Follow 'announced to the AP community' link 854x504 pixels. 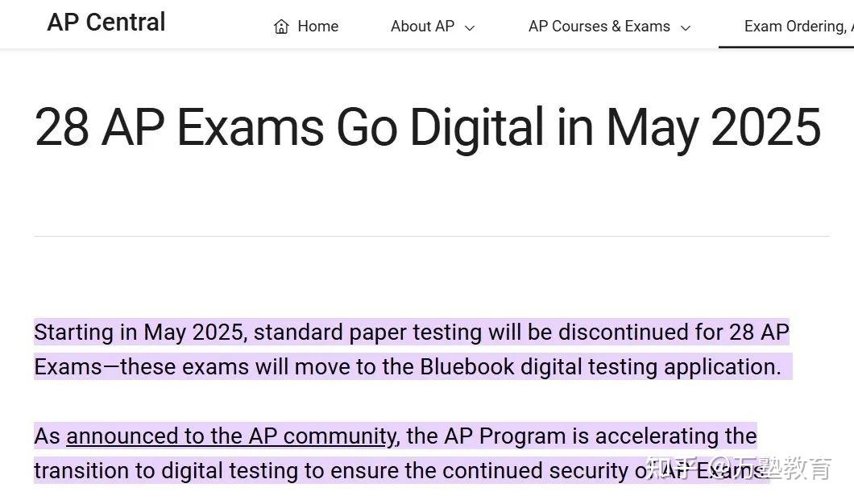230,436
